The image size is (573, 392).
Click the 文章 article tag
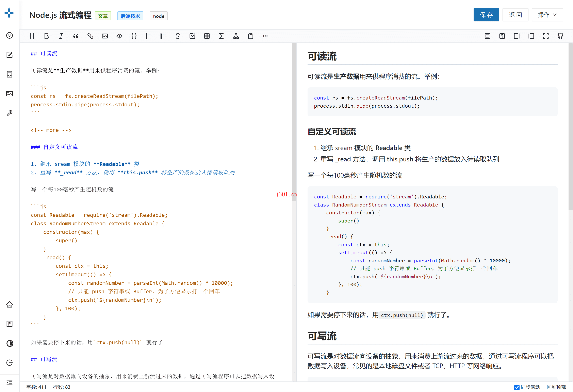click(x=103, y=16)
